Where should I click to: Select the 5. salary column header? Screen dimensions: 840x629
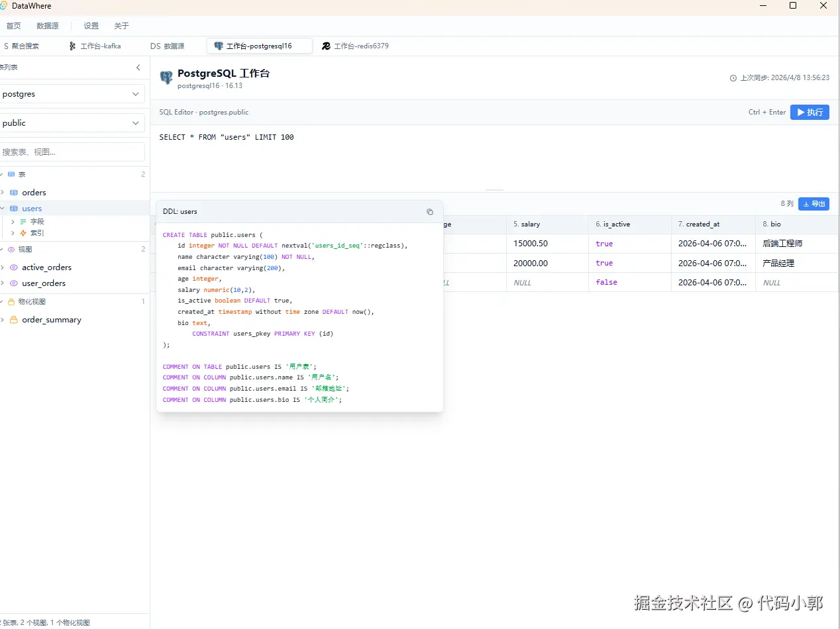(x=547, y=224)
